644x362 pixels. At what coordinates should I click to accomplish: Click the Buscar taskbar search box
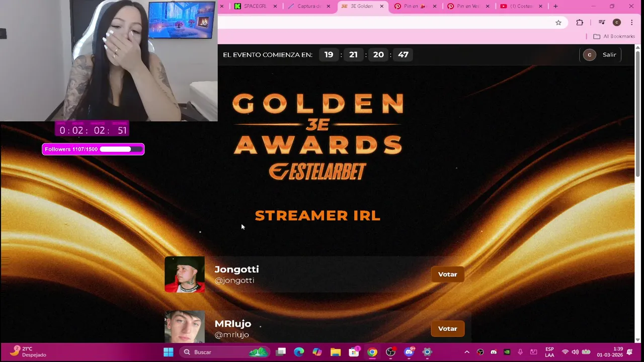point(224,352)
